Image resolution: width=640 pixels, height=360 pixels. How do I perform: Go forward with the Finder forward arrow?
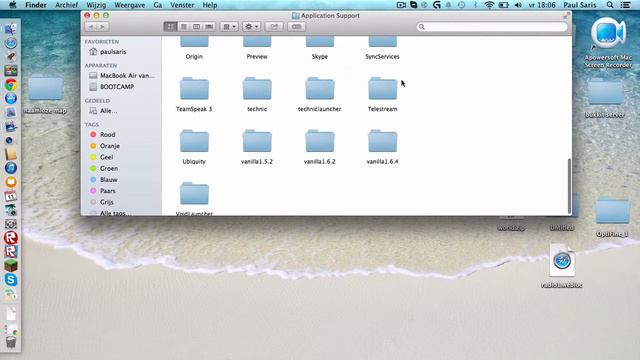tap(103, 27)
